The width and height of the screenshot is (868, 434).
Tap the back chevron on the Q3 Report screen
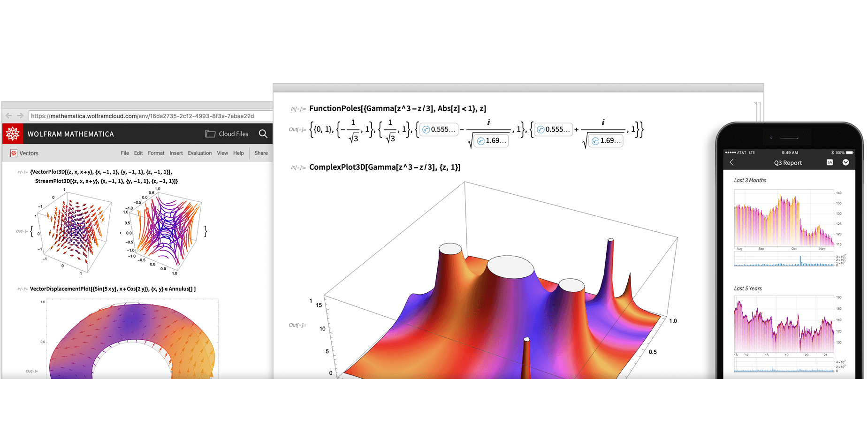731,162
